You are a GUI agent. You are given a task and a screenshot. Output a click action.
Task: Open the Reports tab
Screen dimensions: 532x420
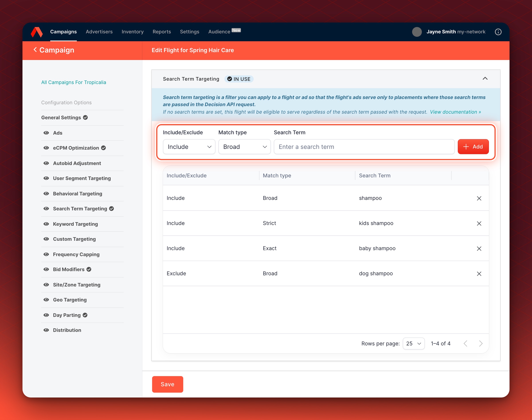[162, 32]
